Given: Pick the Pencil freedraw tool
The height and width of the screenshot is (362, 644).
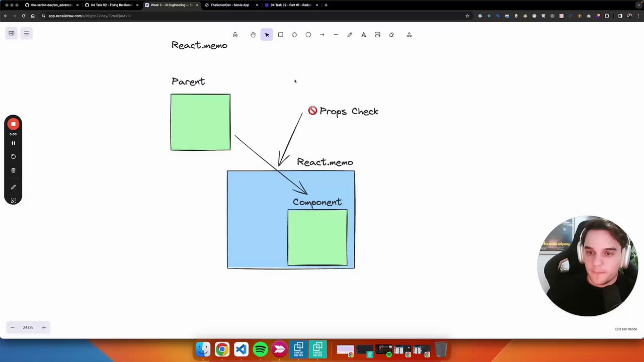Looking at the screenshot, I should point(350,35).
